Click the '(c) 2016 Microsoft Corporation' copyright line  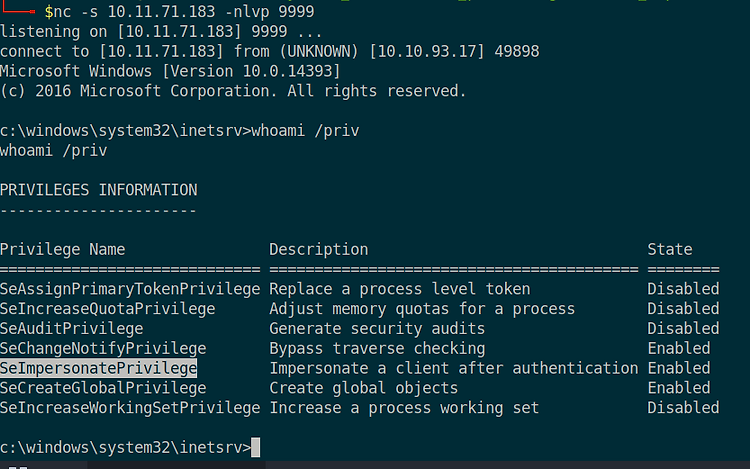(x=233, y=91)
